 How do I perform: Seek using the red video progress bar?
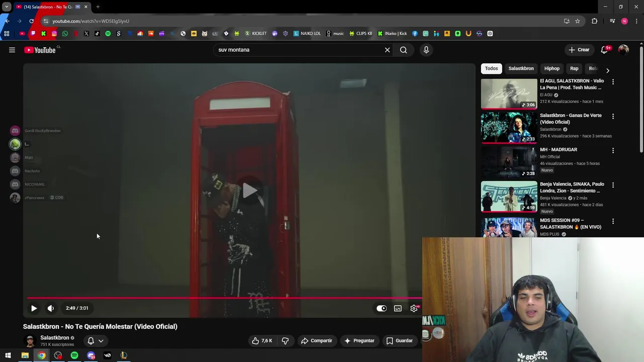pyautogui.click(x=224, y=298)
